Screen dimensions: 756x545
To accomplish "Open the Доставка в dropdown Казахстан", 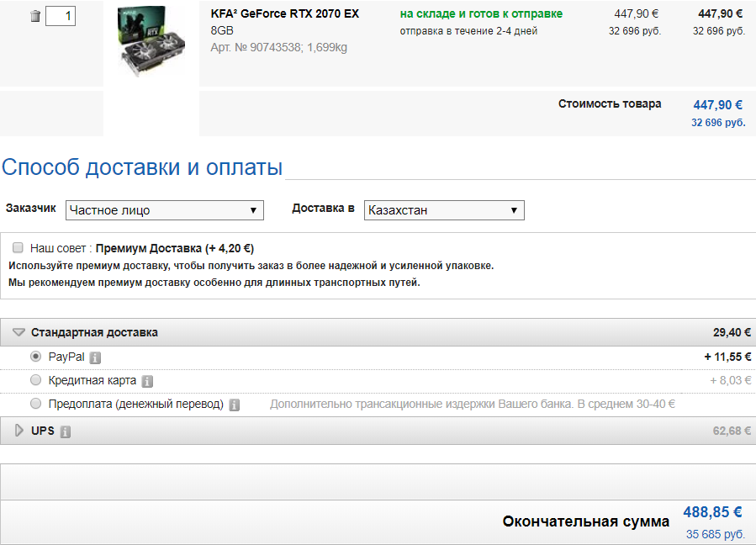I will 444,210.
